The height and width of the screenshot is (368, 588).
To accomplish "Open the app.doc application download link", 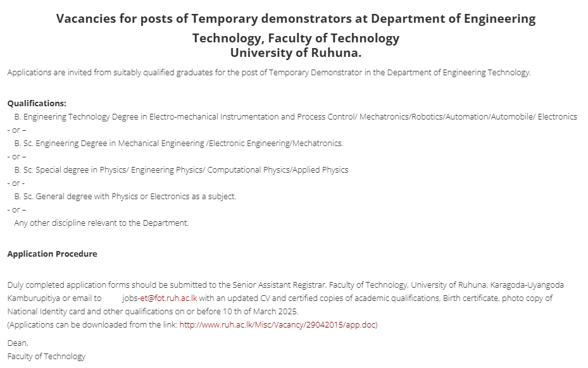I will [x=278, y=325].
